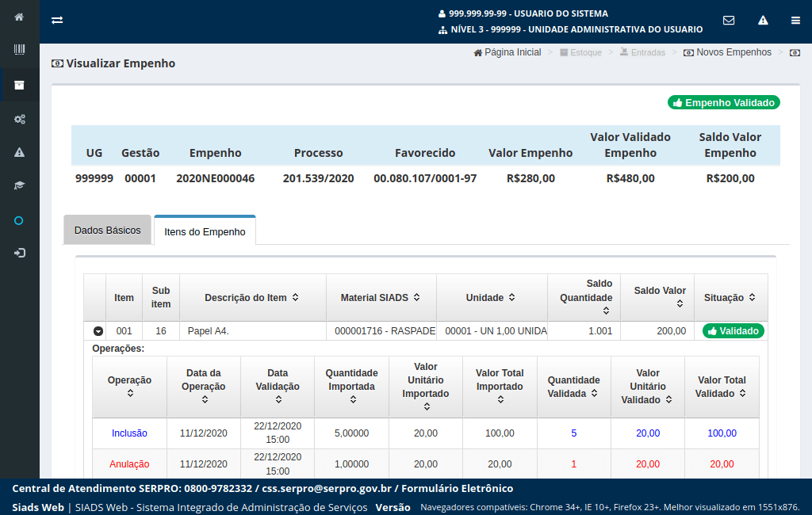This screenshot has width=812, height=515.
Task: Open Estoque breadcrumb link
Action: [580, 52]
